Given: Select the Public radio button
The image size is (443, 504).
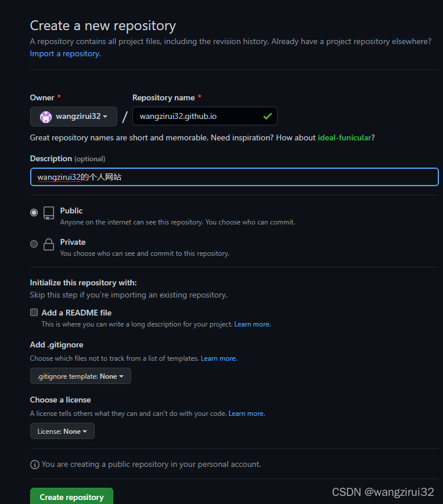Looking at the screenshot, I should click(x=34, y=212).
